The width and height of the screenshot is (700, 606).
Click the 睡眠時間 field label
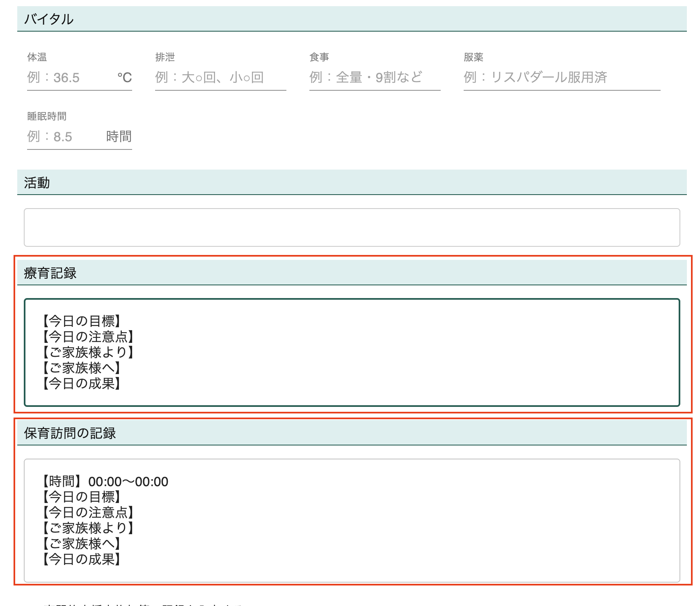47,117
